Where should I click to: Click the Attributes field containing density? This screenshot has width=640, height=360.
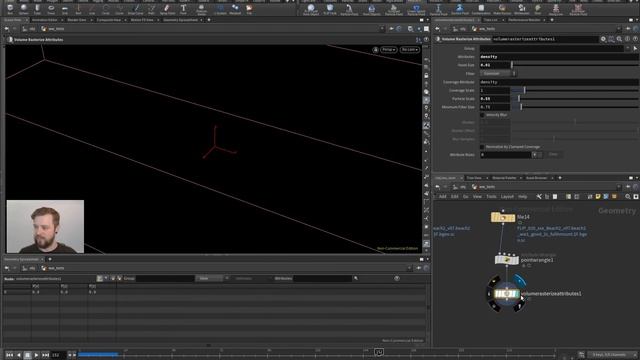tap(559, 57)
